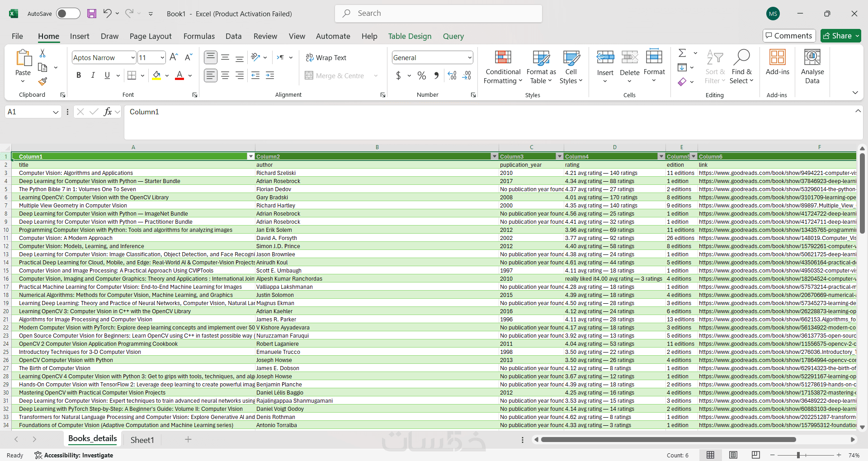
Task: Click the Save icon in title bar
Action: click(x=92, y=14)
